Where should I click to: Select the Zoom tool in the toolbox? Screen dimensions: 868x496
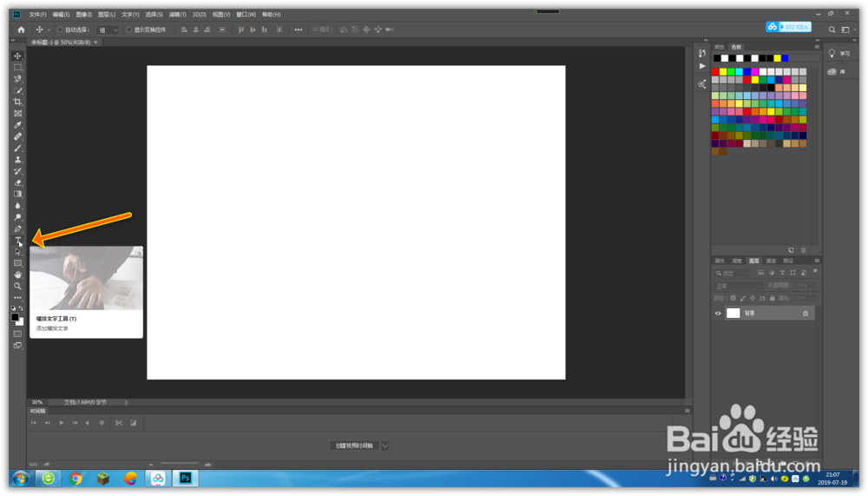pos(17,287)
